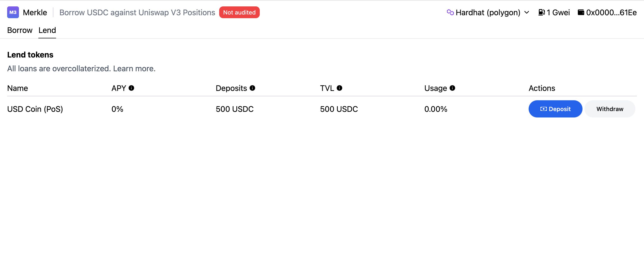Click the 500 USDC TVL value

click(x=339, y=109)
